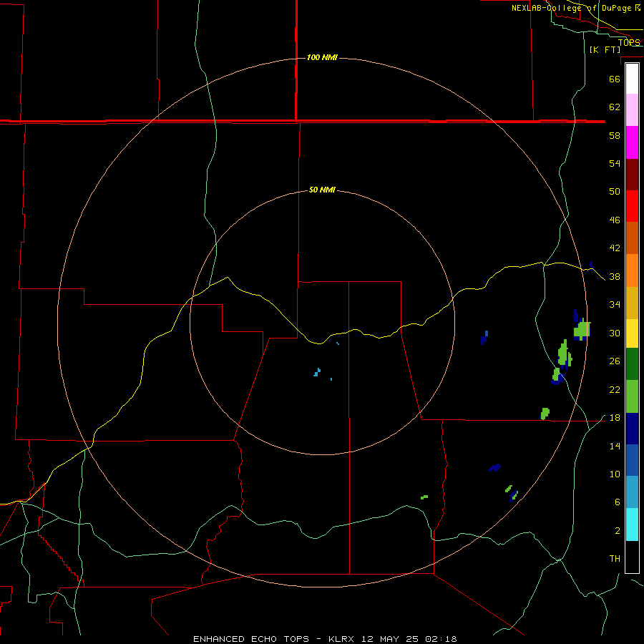Image resolution: width=644 pixels, height=644 pixels.
Task: Click the legend value "18"
Action: click(x=615, y=418)
